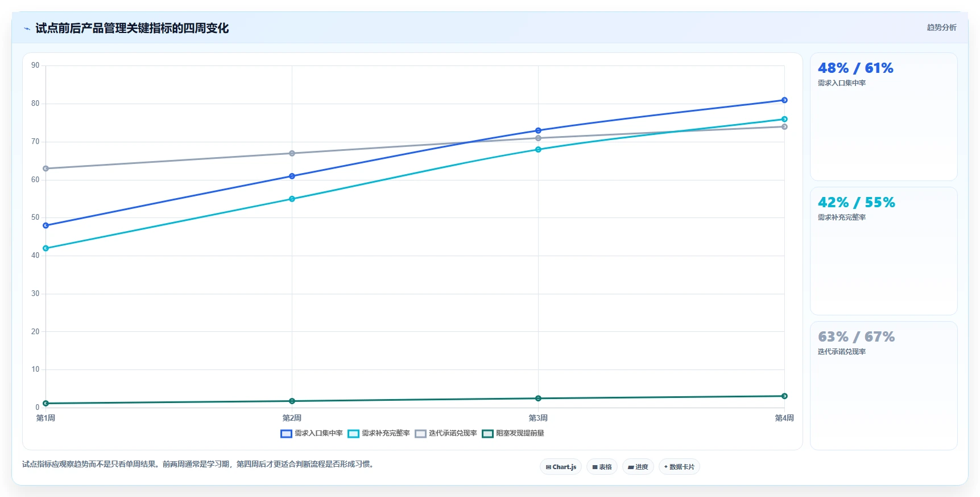Image resolution: width=980 pixels, height=497 pixels.
Task: Click the 第4周 blue data point at 81
Action: point(784,100)
